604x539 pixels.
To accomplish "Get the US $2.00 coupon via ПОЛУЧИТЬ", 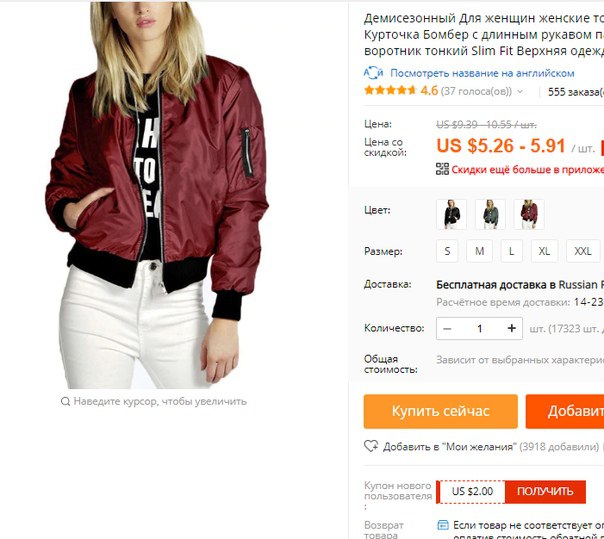I will click(545, 491).
